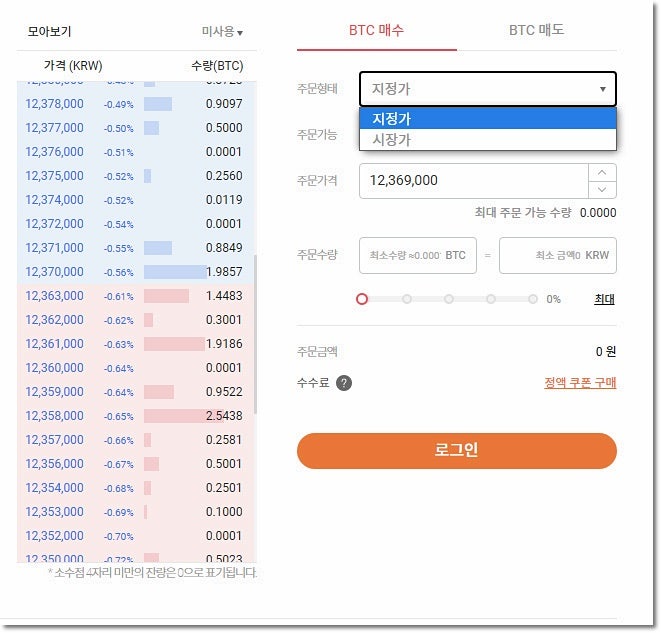The width and height of the screenshot is (661, 633).
Task: Select the last step of percent slider
Action: [x=533, y=299]
